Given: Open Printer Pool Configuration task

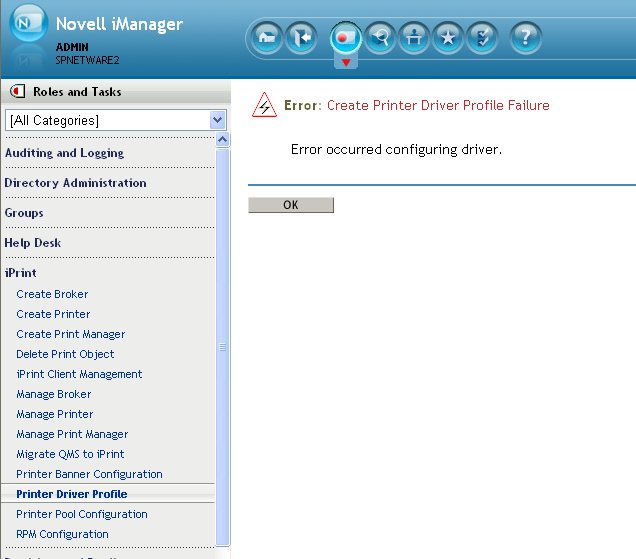Looking at the screenshot, I should tap(82, 514).
